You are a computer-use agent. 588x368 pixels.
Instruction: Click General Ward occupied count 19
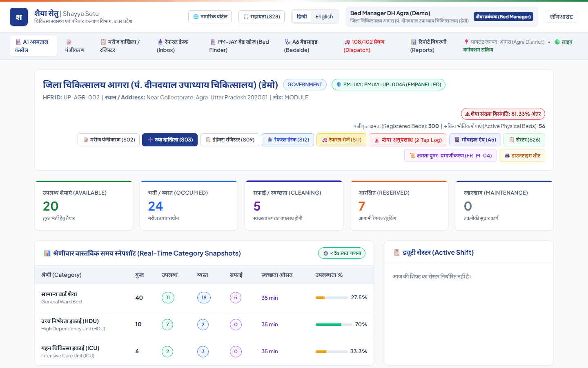click(x=204, y=298)
